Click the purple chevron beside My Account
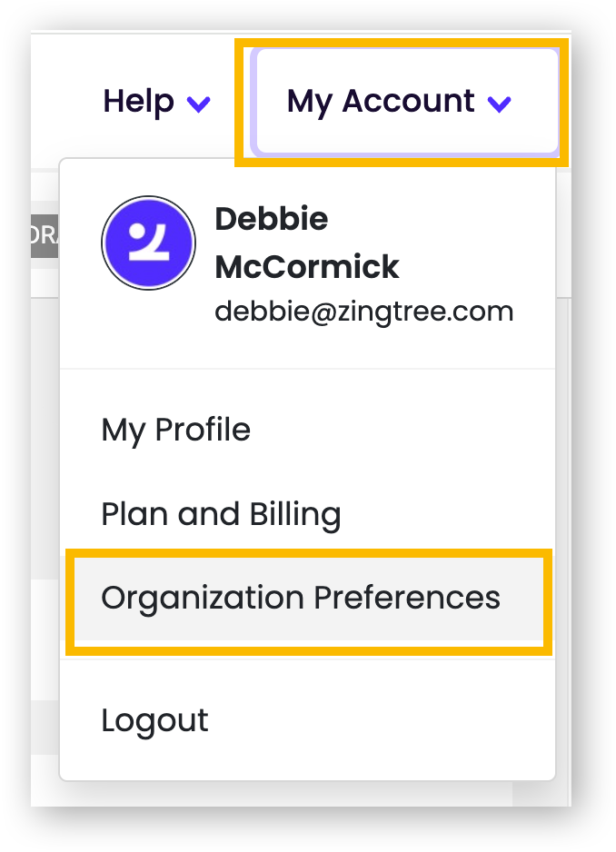Screen dimensions: 616x852 click(x=499, y=104)
